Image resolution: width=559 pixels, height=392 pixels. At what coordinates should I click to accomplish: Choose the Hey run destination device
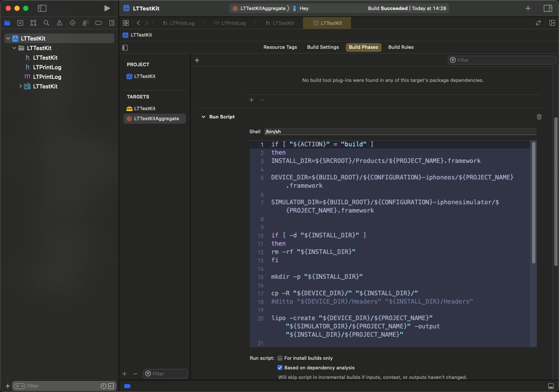300,8
